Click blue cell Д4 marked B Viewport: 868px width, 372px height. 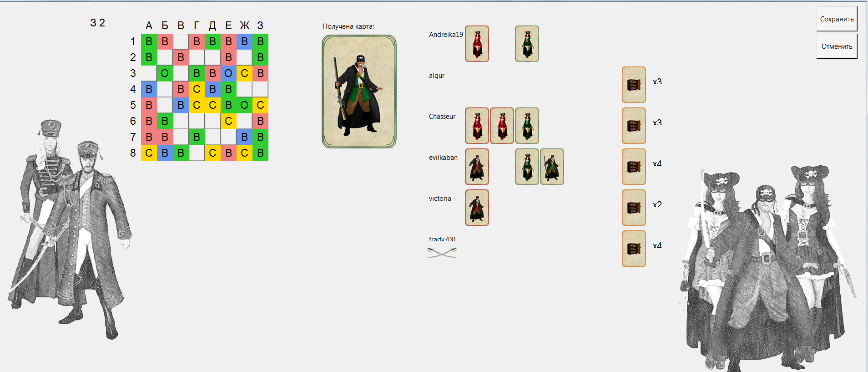[x=212, y=89]
